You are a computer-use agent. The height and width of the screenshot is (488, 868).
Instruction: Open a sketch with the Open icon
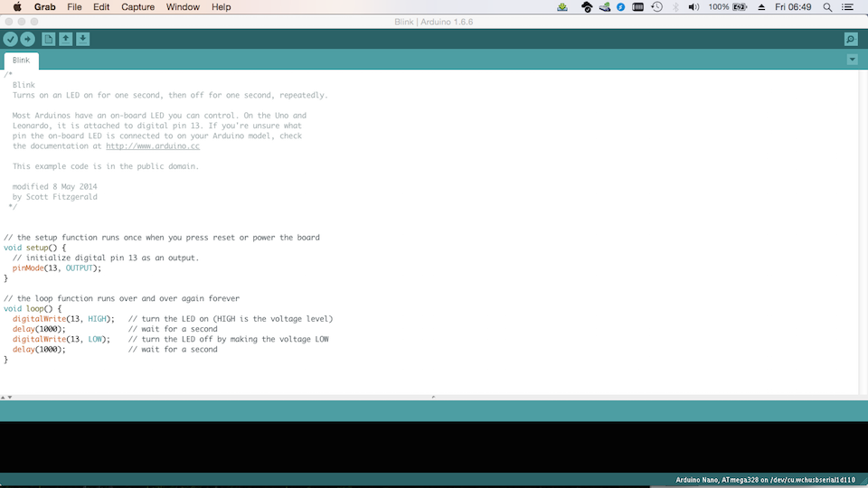click(x=66, y=39)
